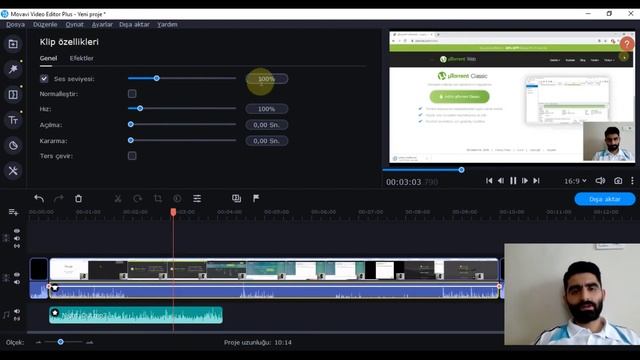Screen dimensions: 640x360
Task: Click the blue Dışa aktar export button
Action: 605,199
